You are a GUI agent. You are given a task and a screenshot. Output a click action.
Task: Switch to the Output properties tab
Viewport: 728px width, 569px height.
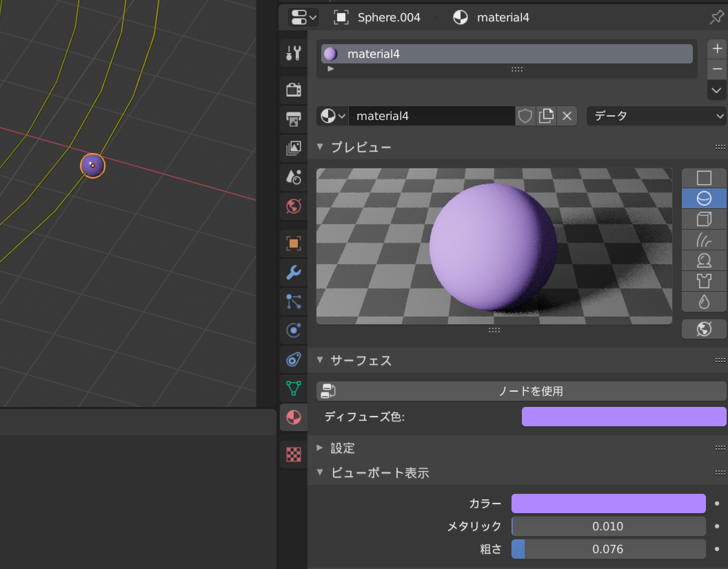point(294,119)
